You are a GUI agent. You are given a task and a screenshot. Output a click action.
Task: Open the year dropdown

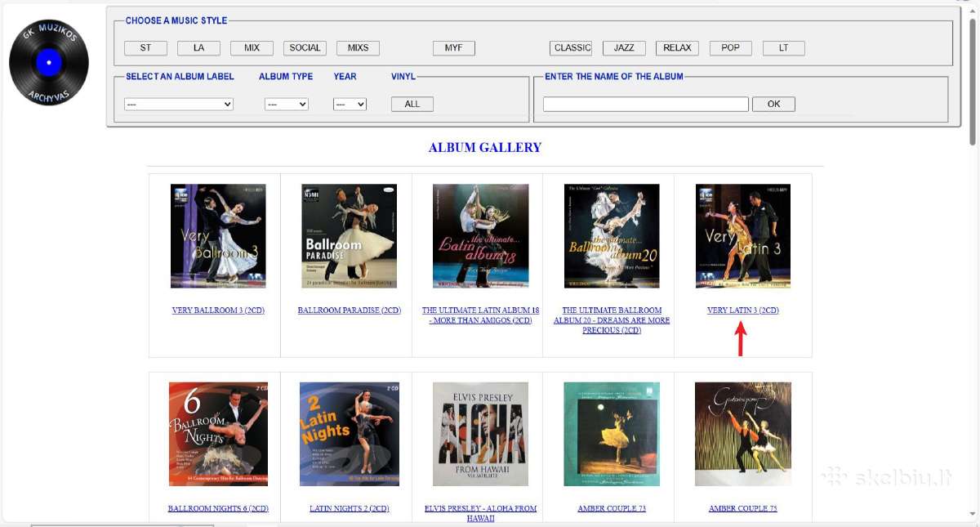click(x=350, y=105)
